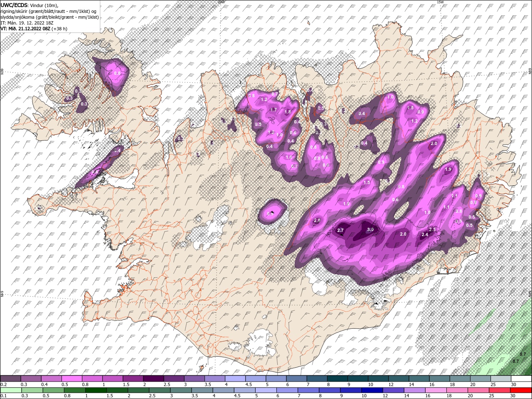Click the 15W longitude label
532x399 pixels.
[x=441, y=2]
